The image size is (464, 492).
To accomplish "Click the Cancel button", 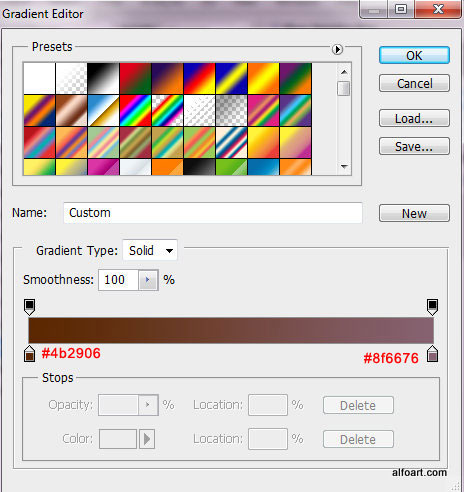I will (x=414, y=83).
